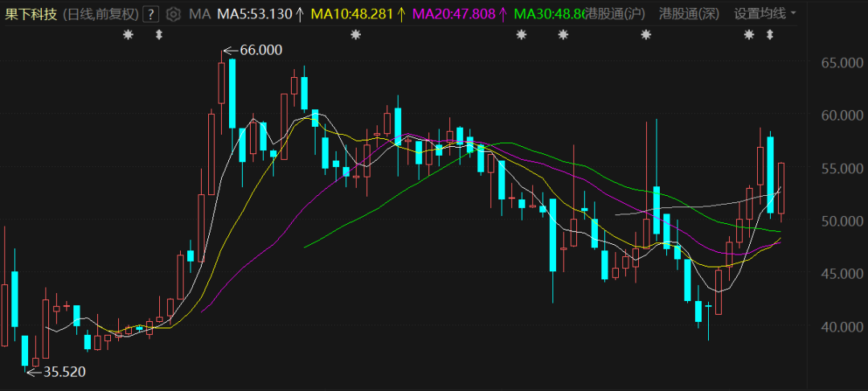Image resolution: width=868 pixels, height=391 pixels.
Task: Open the 设置均线 dropdown
Action: 759,14
